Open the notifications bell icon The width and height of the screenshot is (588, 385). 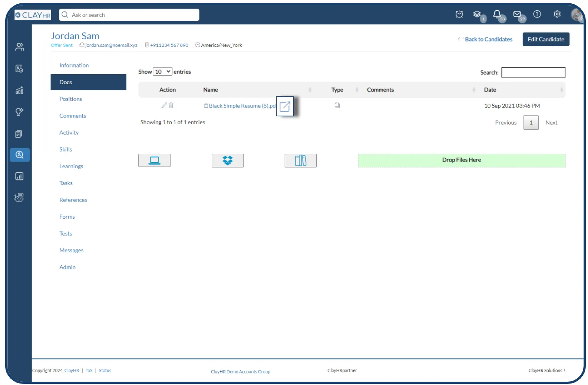tap(497, 14)
